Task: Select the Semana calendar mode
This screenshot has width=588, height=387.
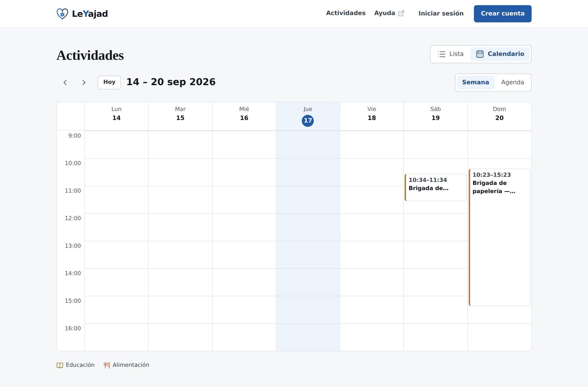Action: 476,82
